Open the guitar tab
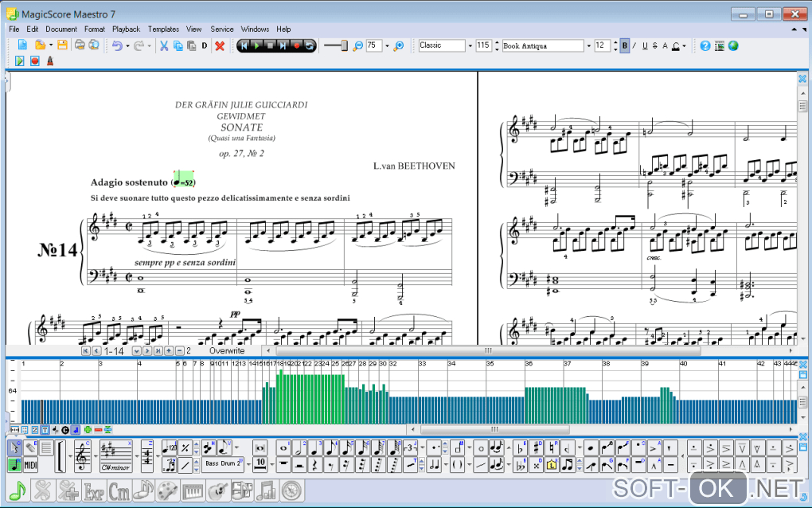 coord(218,490)
